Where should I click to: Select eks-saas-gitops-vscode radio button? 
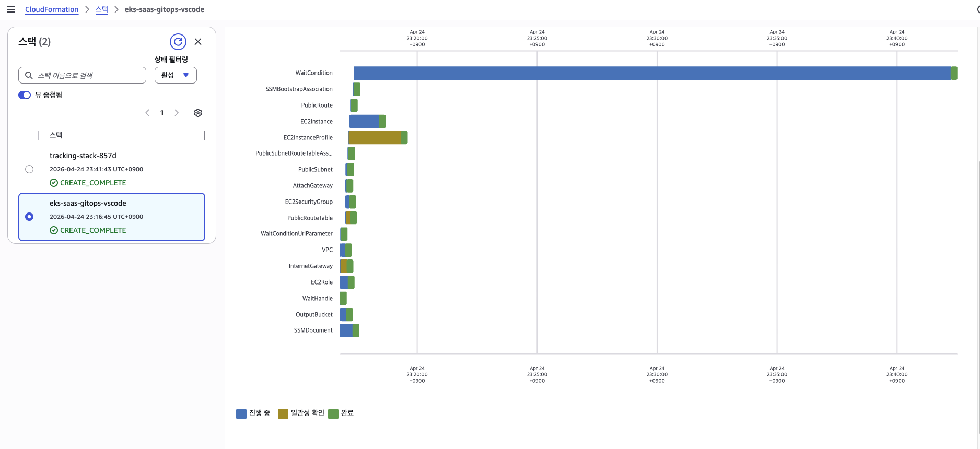[x=29, y=217]
